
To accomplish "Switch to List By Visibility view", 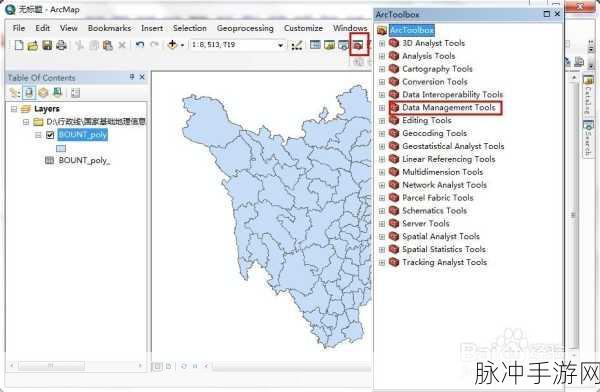I will point(43,93).
